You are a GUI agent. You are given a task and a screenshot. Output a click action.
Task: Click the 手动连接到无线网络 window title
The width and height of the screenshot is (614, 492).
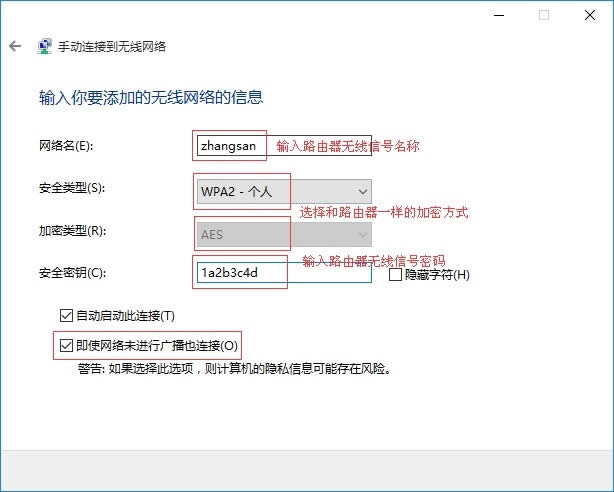[x=112, y=46]
